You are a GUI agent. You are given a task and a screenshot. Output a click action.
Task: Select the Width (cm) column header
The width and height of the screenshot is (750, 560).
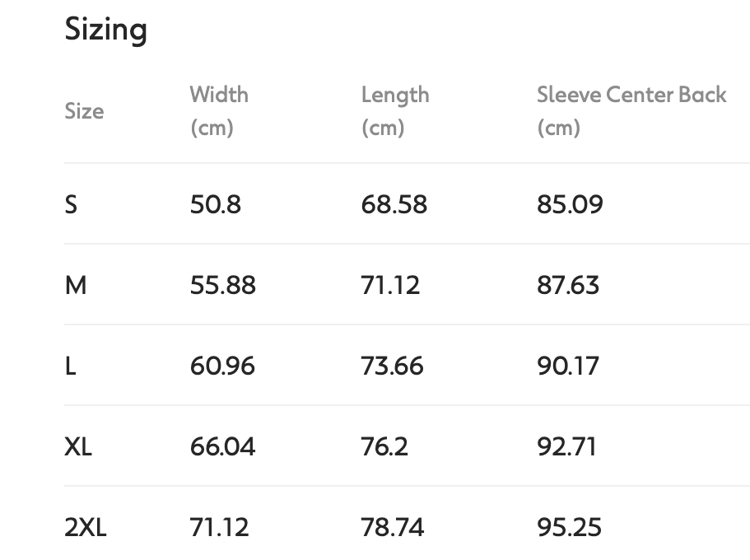(218, 110)
